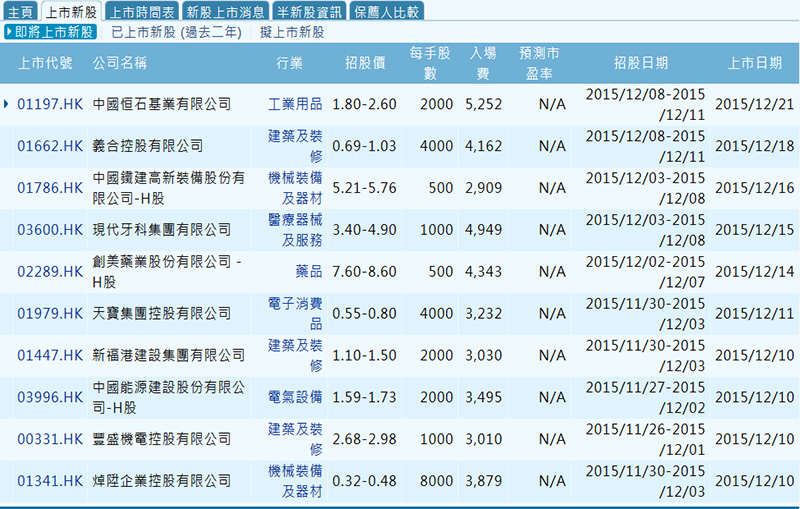Select company name 義合控股有限公司
The image size is (800, 509).
[x=147, y=146]
